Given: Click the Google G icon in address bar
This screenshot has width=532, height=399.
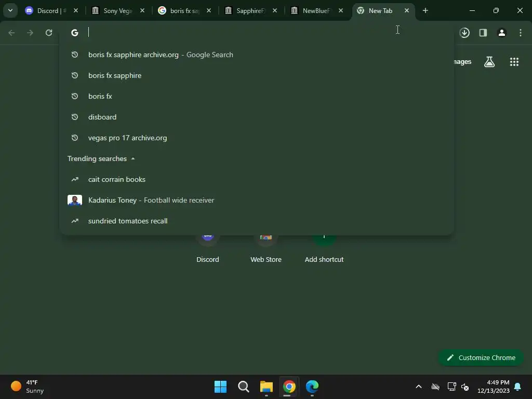Looking at the screenshot, I should pos(75,33).
